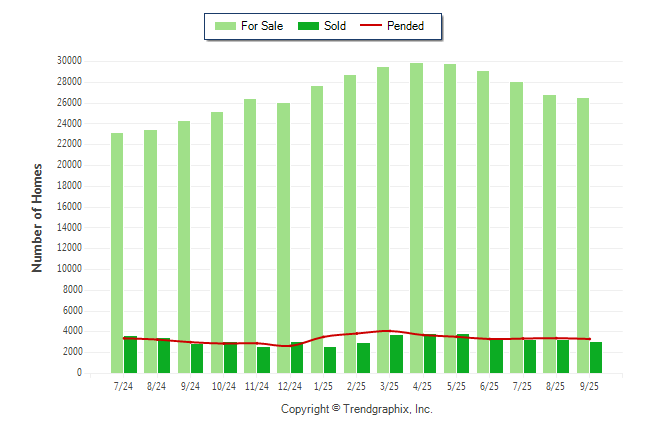Click the Number of Homes axis title
This screenshot has height=434, width=646.
click(38, 217)
